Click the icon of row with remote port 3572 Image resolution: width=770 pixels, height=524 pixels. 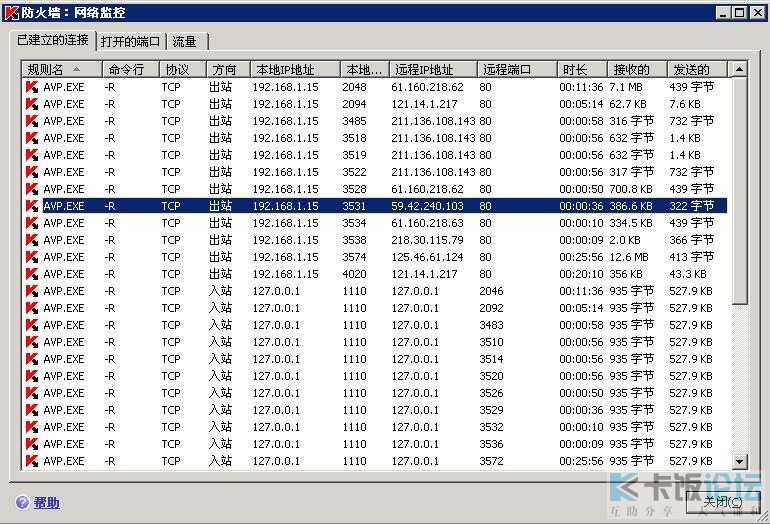[x=32, y=461]
